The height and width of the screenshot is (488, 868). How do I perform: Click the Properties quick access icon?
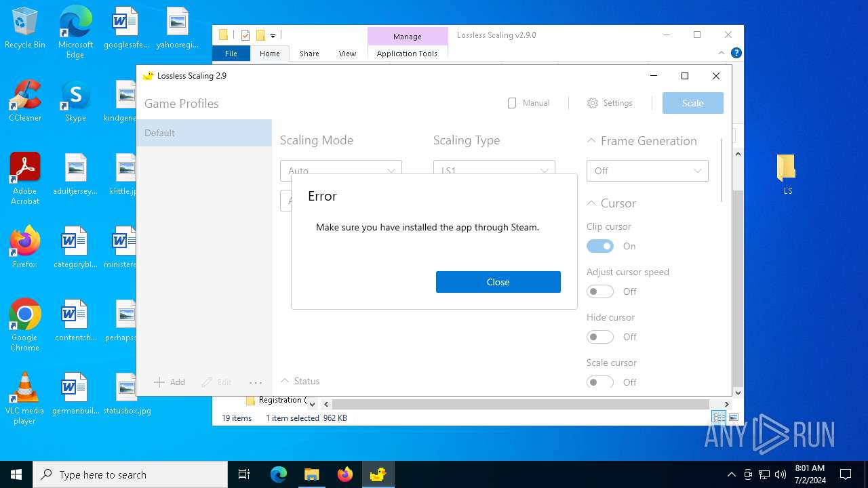pyautogui.click(x=245, y=35)
